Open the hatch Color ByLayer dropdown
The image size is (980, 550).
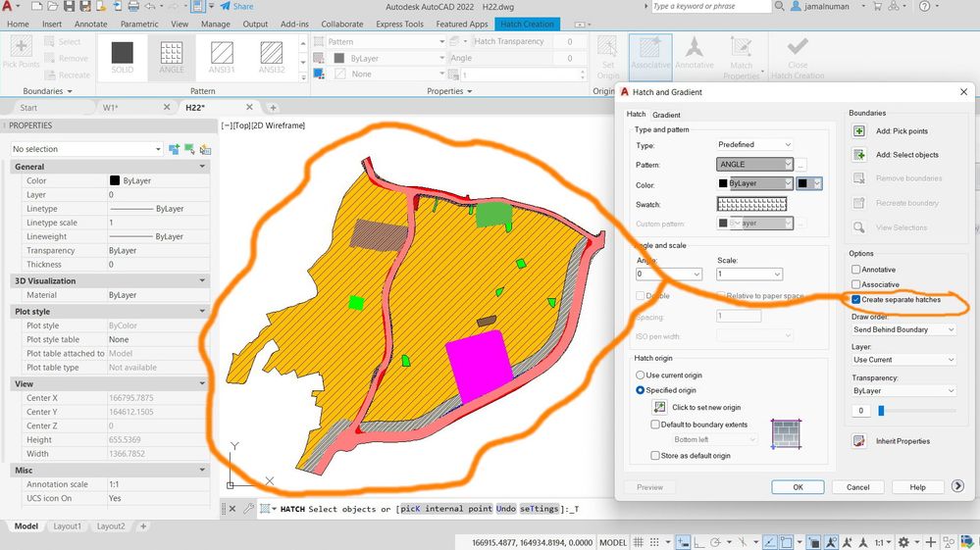point(754,183)
